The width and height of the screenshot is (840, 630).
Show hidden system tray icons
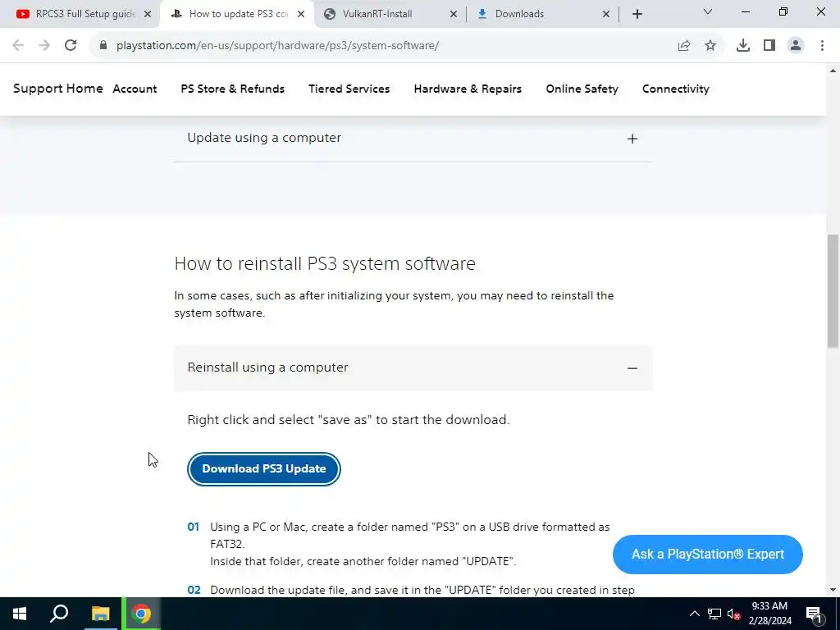(x=694, y=614)
